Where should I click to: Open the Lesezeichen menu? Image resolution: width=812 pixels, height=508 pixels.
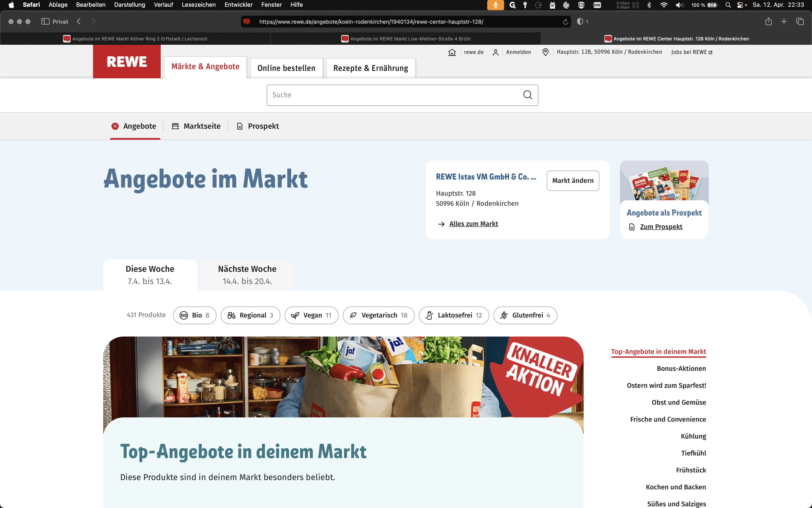point(199,5)
